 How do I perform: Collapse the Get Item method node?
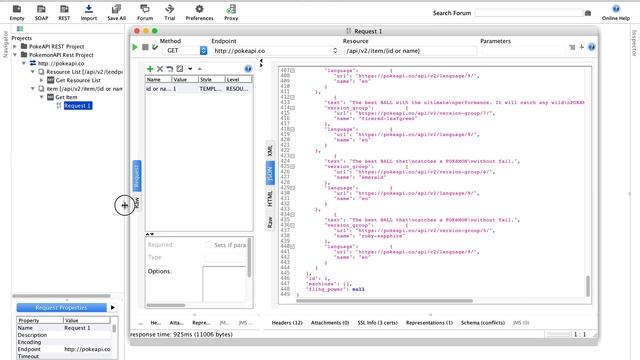(x=41, y=97)
